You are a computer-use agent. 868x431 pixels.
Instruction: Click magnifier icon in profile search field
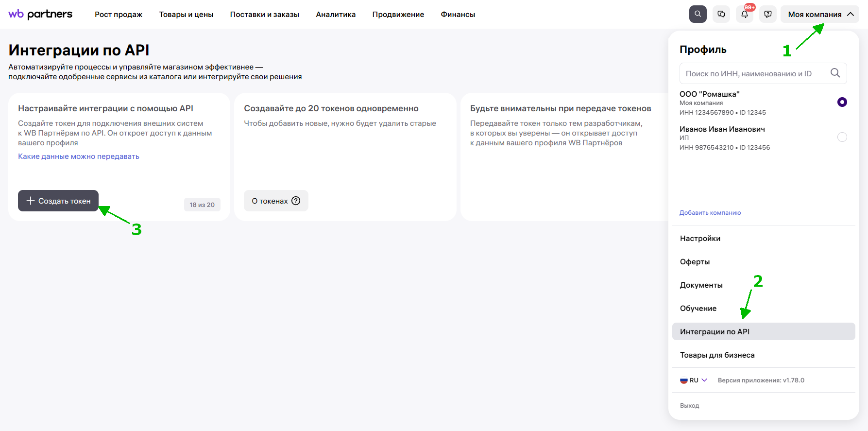[x=835, y=73]
